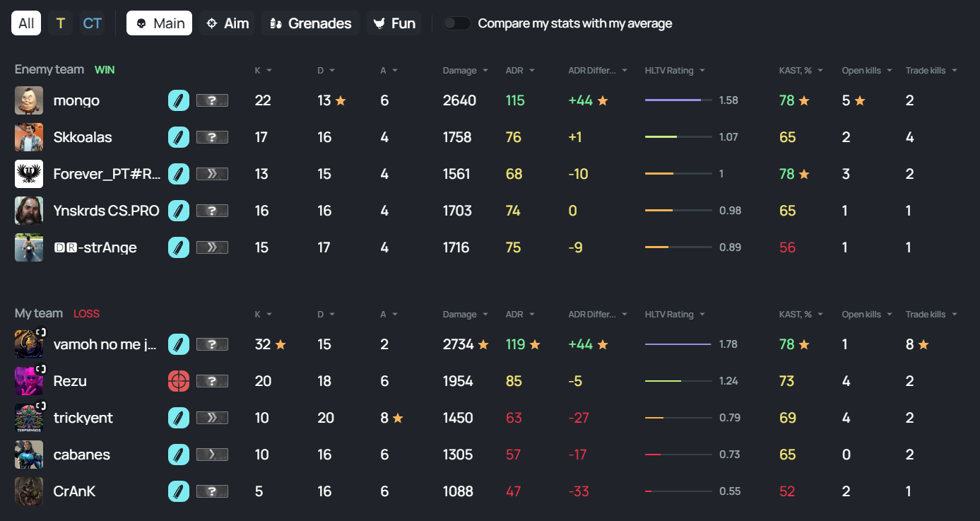Click Forever_PT's double-chevron rank icon

pyautogui.click(x=212, y=174)
